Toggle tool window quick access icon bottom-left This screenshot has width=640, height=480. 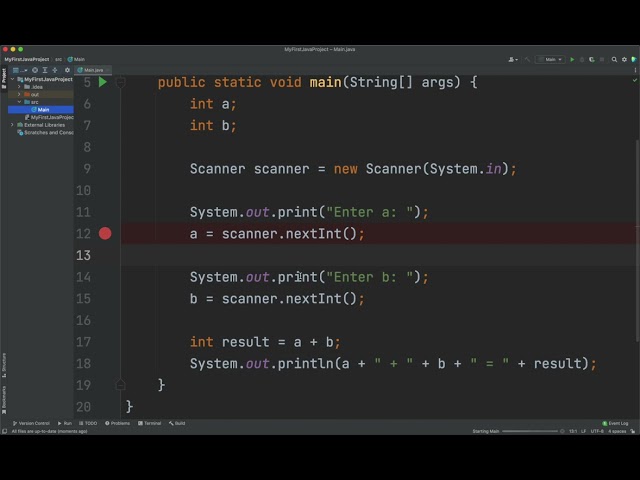pos(4,431)
